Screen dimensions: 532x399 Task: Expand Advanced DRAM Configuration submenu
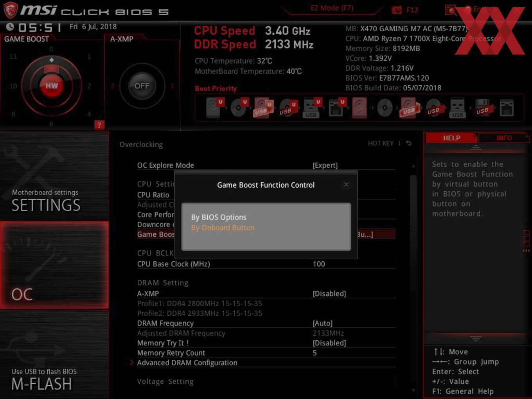pos(187,363)
